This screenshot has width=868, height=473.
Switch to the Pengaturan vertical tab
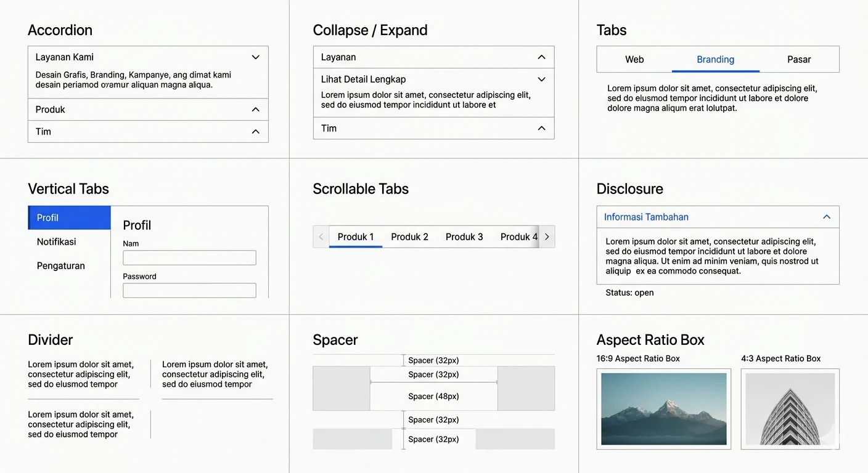[69, 266]
